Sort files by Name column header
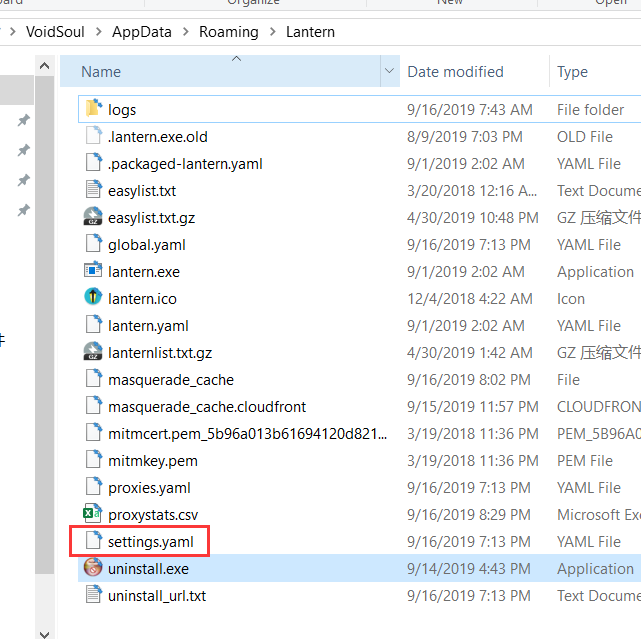This screenshot has height=639, width=641. point(220,71)
